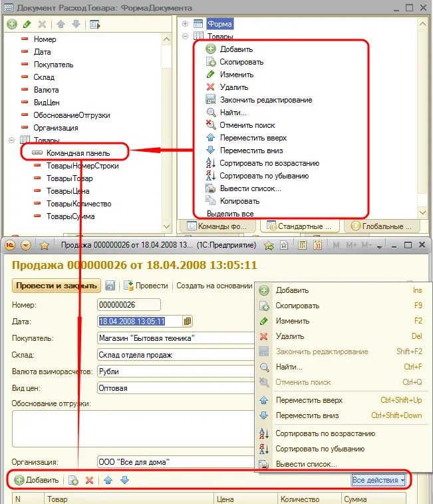Screen dimensions: 433x504
Task: Choose Добавить in the Все действия menu
Action: pos(343,290)
